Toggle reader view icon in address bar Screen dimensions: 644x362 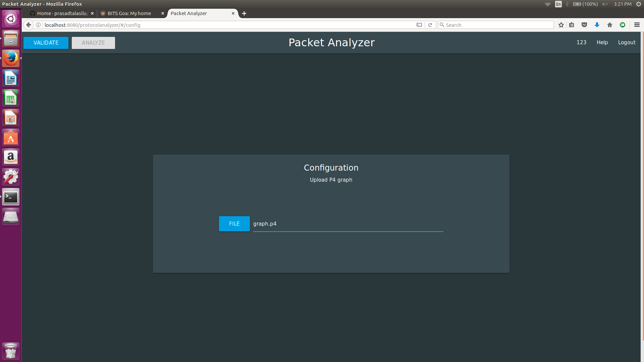pos(419,25)
